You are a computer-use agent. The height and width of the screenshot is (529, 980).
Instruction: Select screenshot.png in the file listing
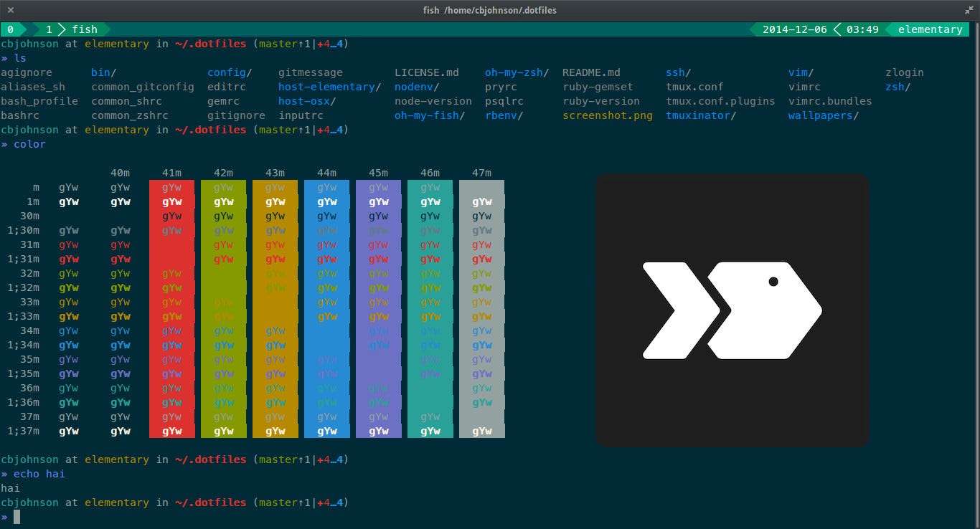point(607,115)
